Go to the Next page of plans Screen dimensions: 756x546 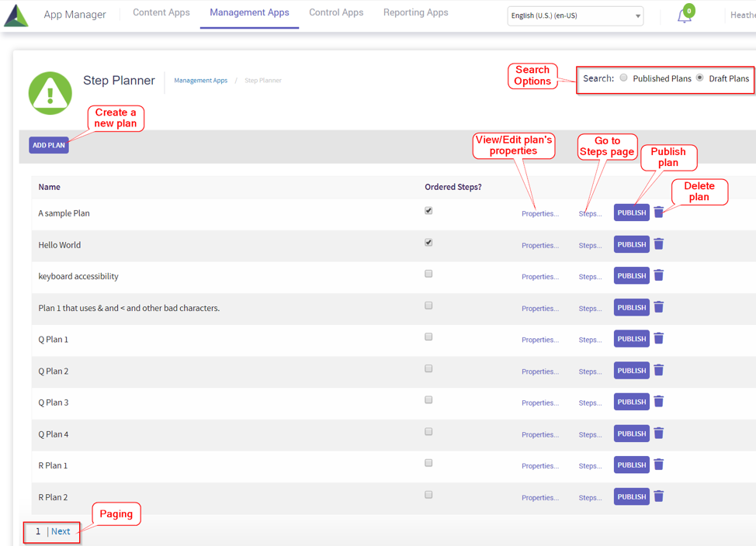pos(61,531)
